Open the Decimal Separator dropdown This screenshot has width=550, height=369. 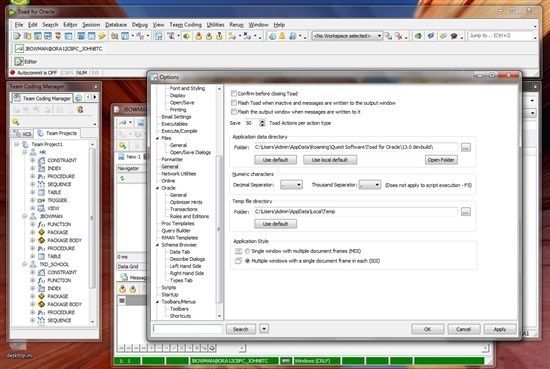pyautogui.click(x=291, y=185)
